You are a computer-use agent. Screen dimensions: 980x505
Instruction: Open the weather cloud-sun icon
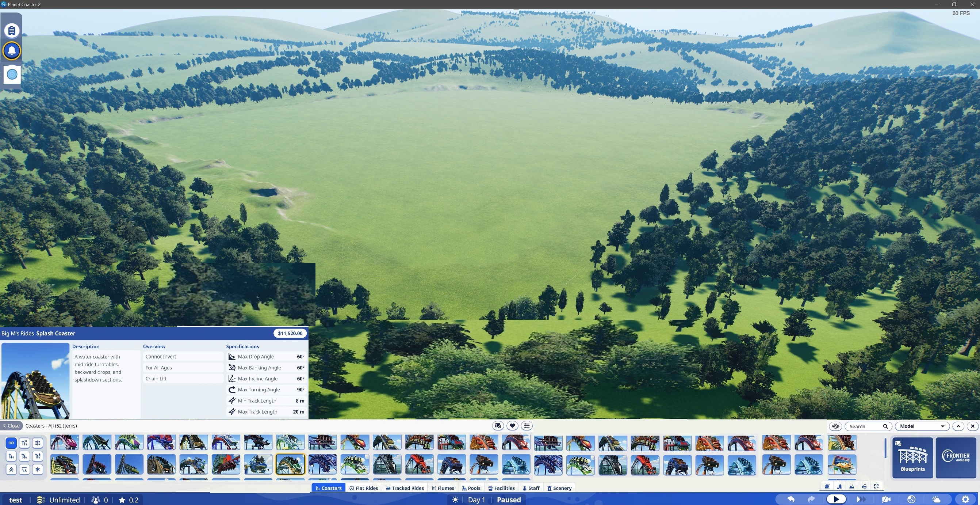936,499
